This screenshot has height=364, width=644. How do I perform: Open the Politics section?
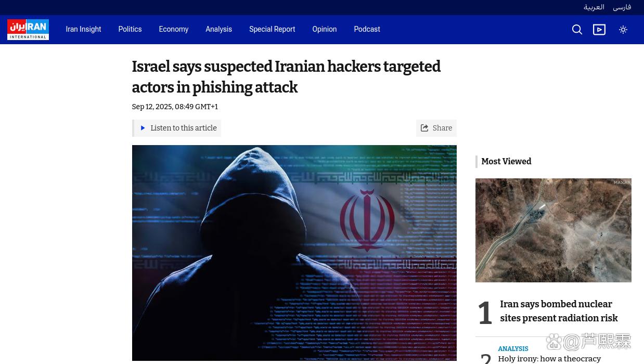[130, 29]
